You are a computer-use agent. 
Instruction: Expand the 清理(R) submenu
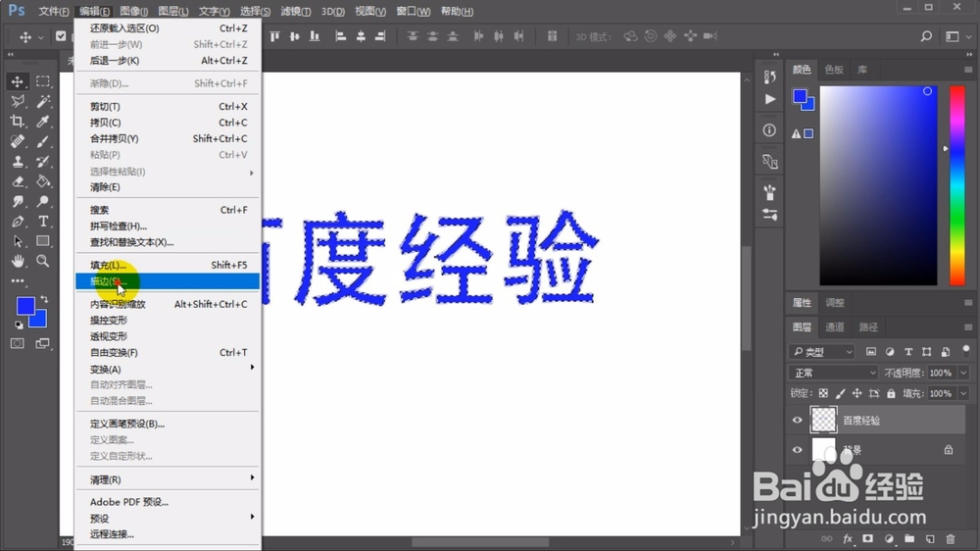[168, 479]
